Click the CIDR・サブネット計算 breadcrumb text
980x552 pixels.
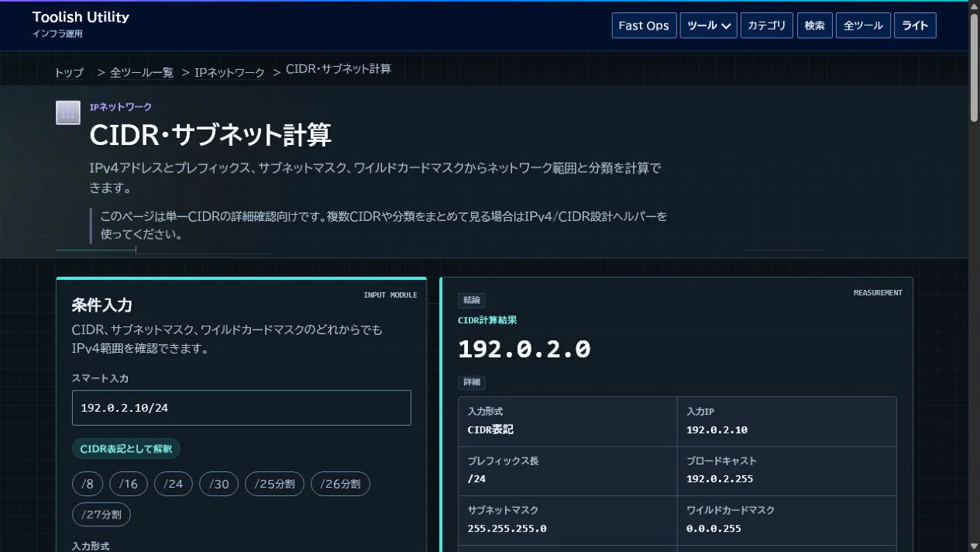[339, 69]
